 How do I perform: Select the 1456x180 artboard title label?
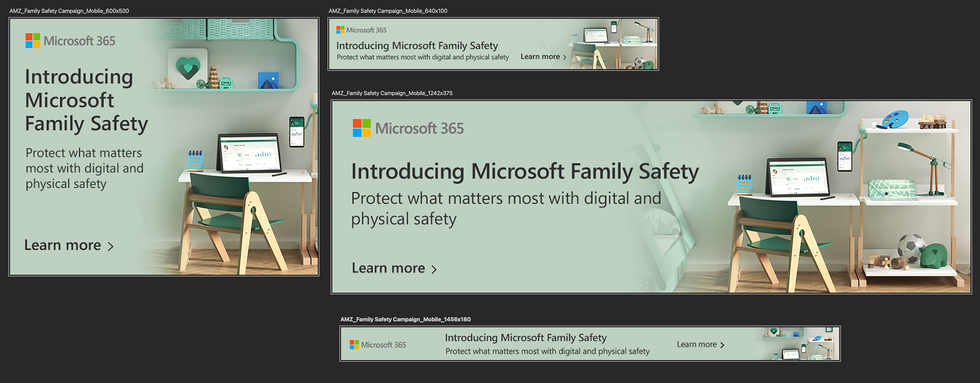(x=405, y=319)
